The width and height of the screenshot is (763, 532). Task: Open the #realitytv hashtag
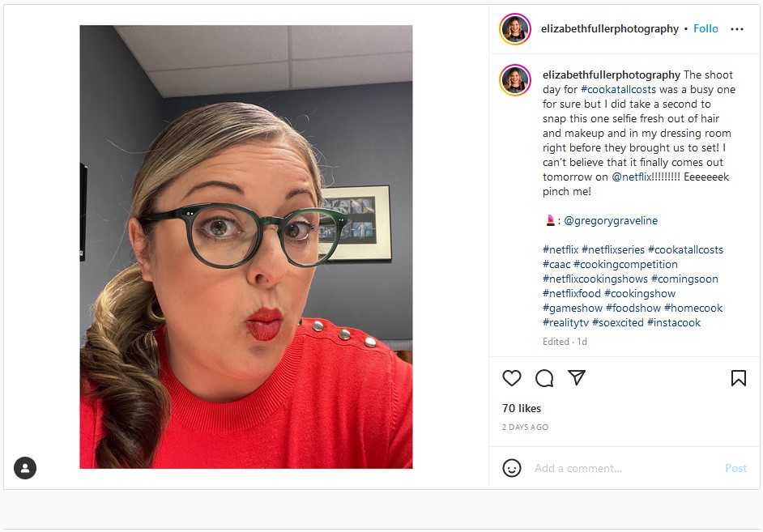(x=565, y=323)
